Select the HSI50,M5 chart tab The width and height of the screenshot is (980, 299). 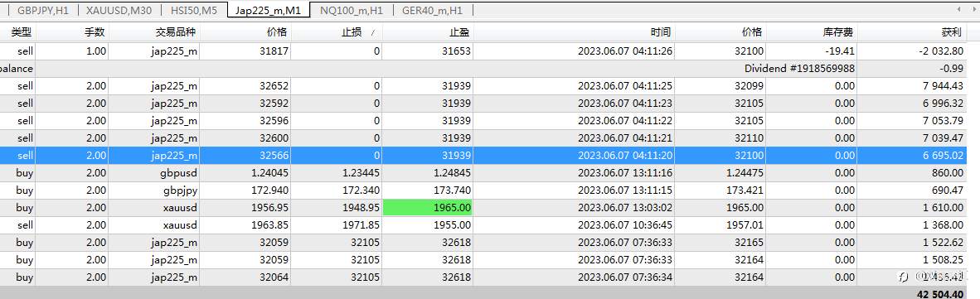coord(194,10)
